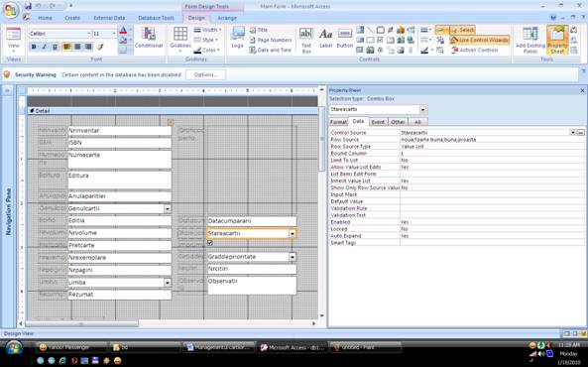Viewport: 588px width, 367px height.
Task: Insert ActiveX Controls
Action: [x=475, y=50]
